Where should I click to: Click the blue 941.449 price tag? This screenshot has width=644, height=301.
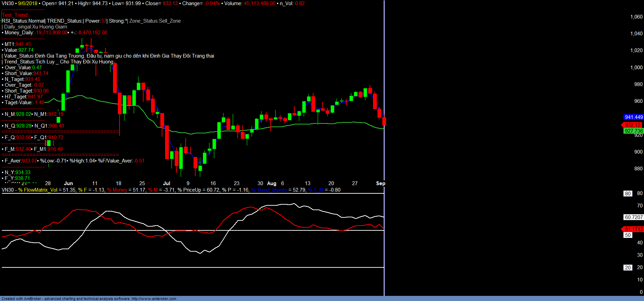click(x=633, y=117)
